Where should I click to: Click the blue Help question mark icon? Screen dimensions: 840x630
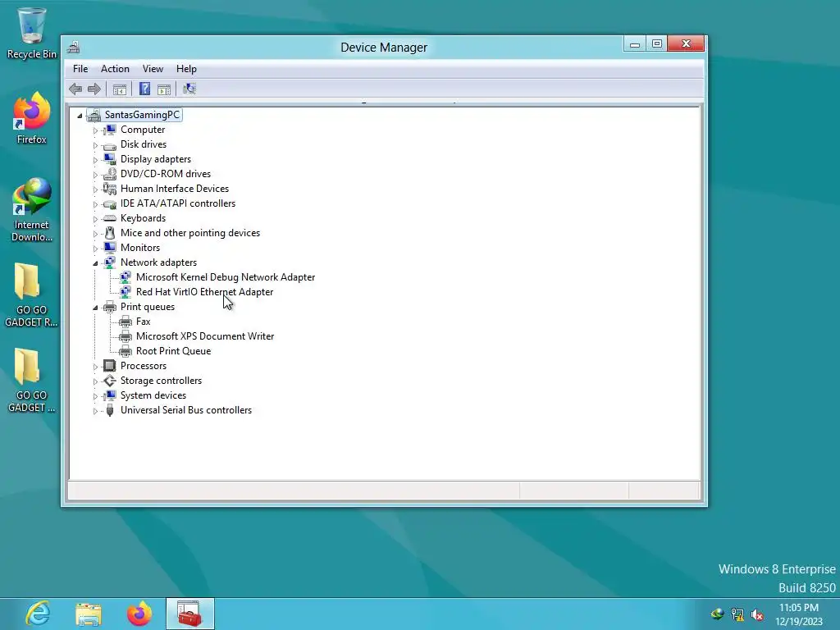144,89
